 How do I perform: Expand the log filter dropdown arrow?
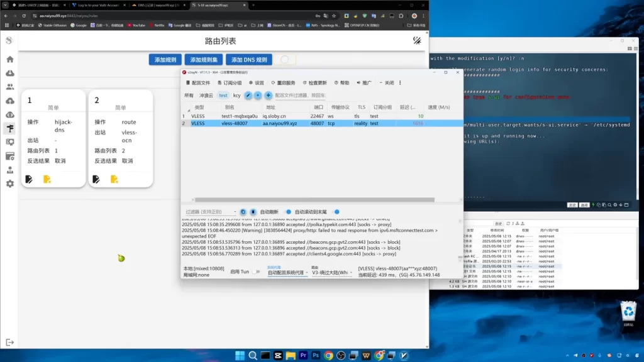235,212
